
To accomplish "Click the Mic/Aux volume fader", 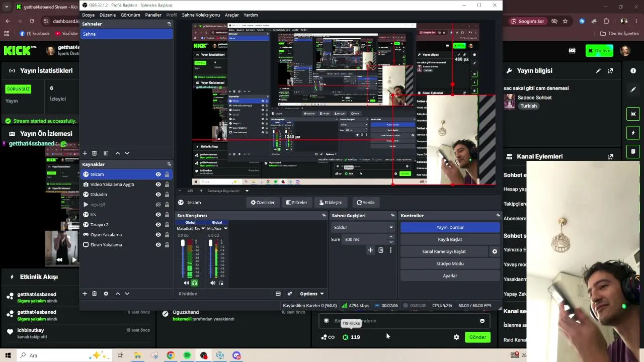I will [210, 244].
